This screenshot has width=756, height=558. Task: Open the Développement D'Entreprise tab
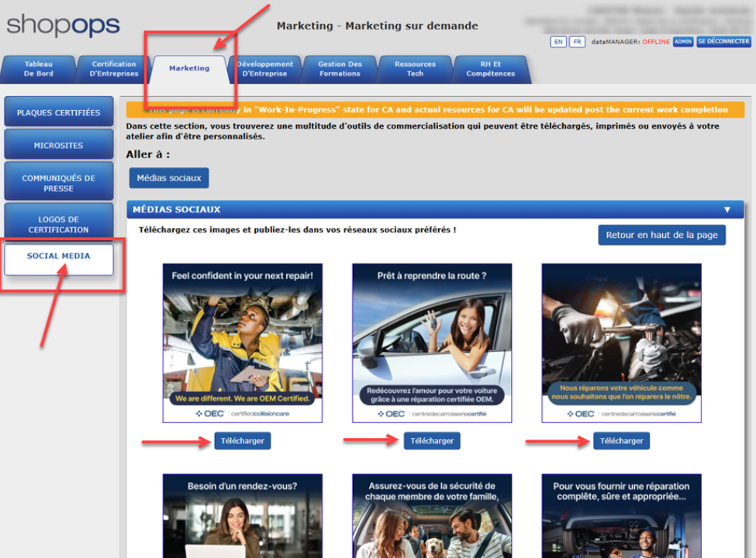264,69
